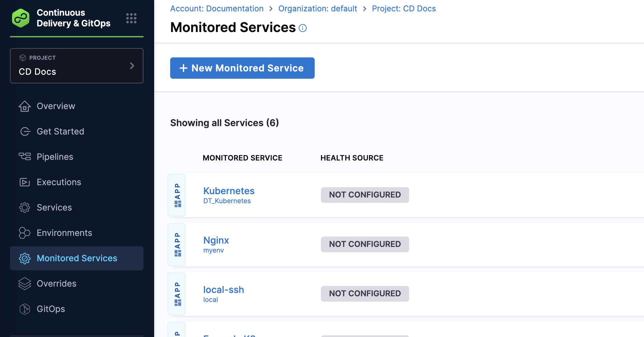Open the Kubernetes monitored service
The width and height of the screenshot is (644, 337).
point(229,191)
